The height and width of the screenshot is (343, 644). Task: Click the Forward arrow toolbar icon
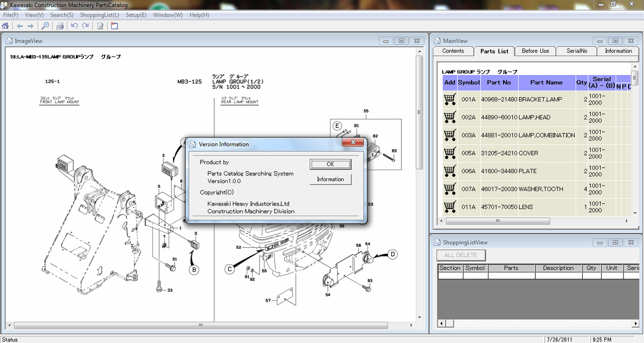click(30, 26)
